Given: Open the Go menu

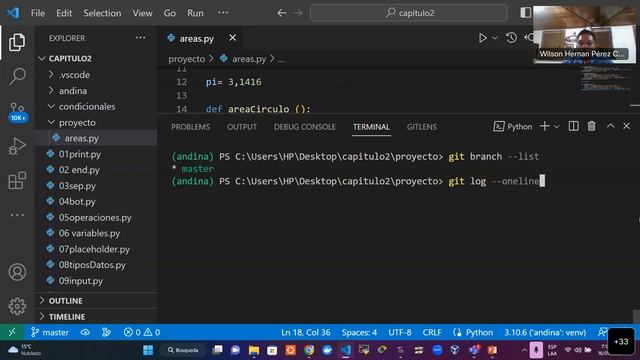Looking at the screenshot, I should [x=169, y=13].
